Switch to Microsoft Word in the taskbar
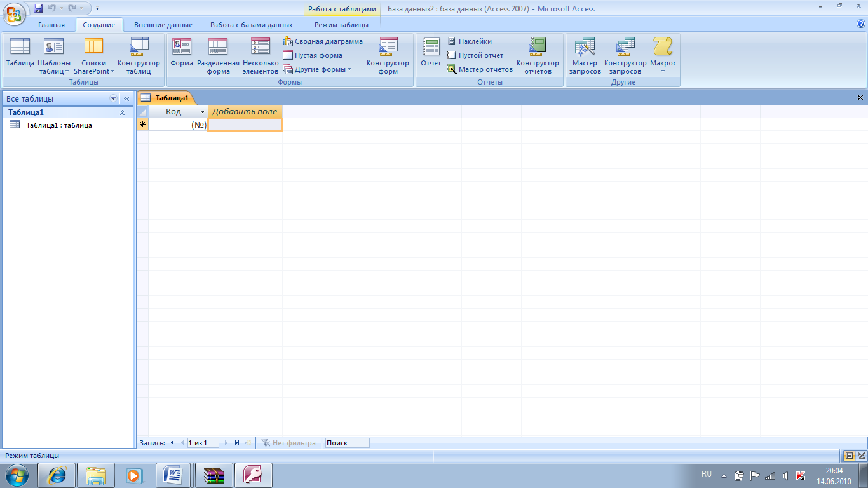The height and width of the screenshot is (488, 868). point(173,475)
